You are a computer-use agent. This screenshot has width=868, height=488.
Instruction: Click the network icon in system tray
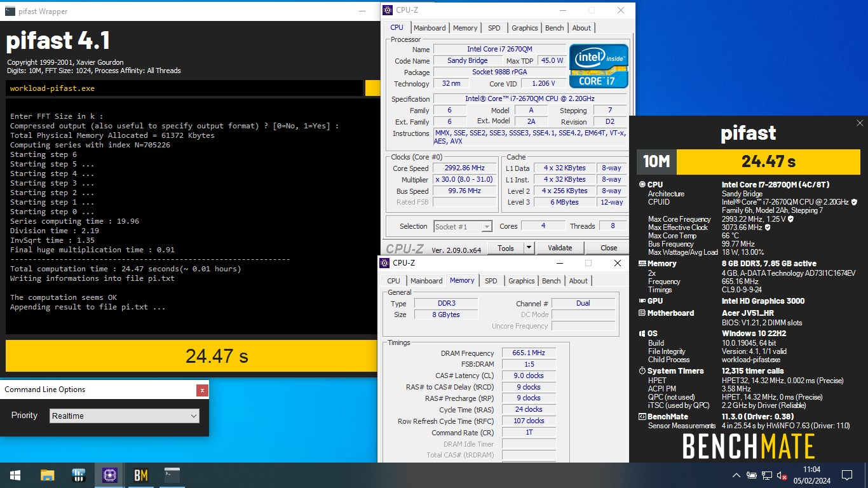[x=767, y=475]
